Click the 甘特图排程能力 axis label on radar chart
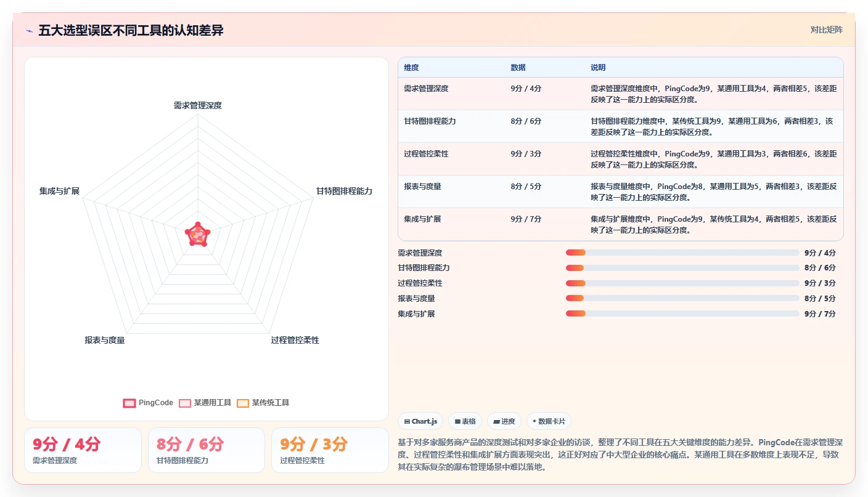This screenshot has width=868, height=497. click(x=344, y=191)
